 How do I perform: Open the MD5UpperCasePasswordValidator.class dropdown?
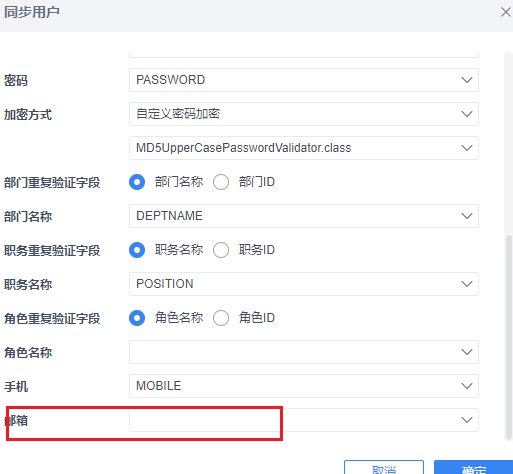coord(304,148)
